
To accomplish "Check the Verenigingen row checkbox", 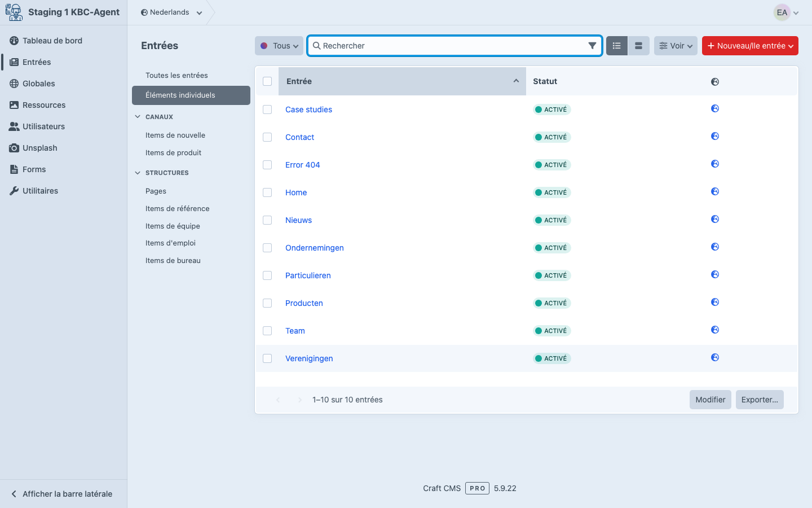I will (x=267, y=358).
